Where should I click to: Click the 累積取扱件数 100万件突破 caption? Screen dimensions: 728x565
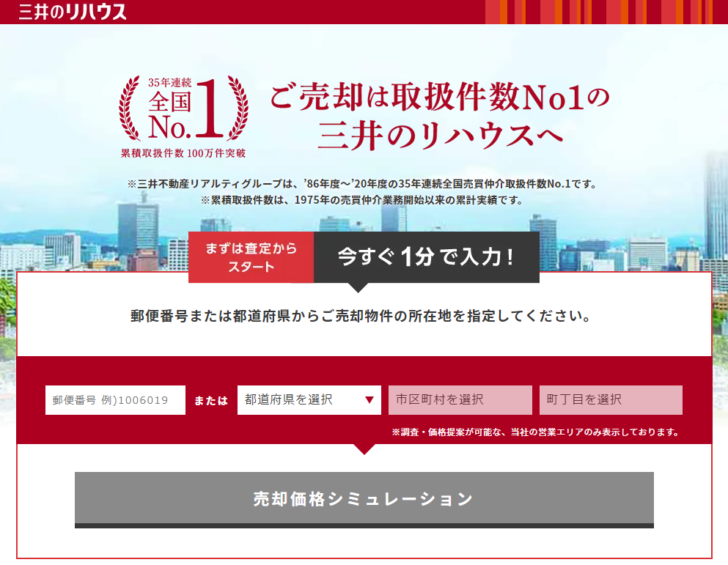[183, 153]
